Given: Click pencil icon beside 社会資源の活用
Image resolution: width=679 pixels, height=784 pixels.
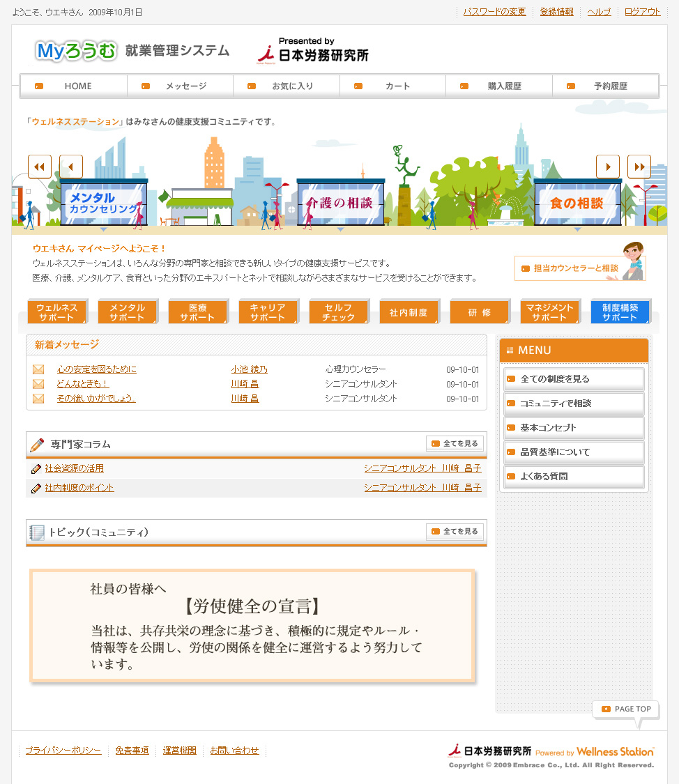Looking at the screenshot, I should pos(36,469).
